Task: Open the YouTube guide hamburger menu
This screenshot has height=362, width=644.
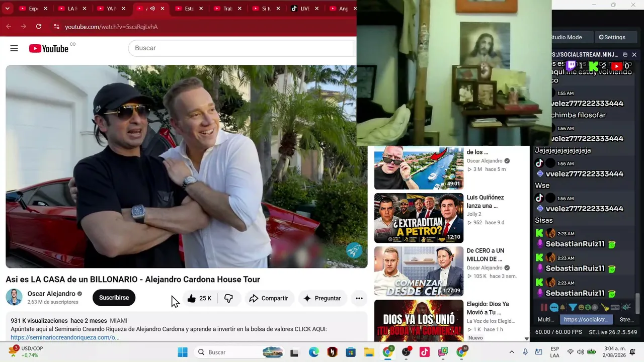Action: 14,48
